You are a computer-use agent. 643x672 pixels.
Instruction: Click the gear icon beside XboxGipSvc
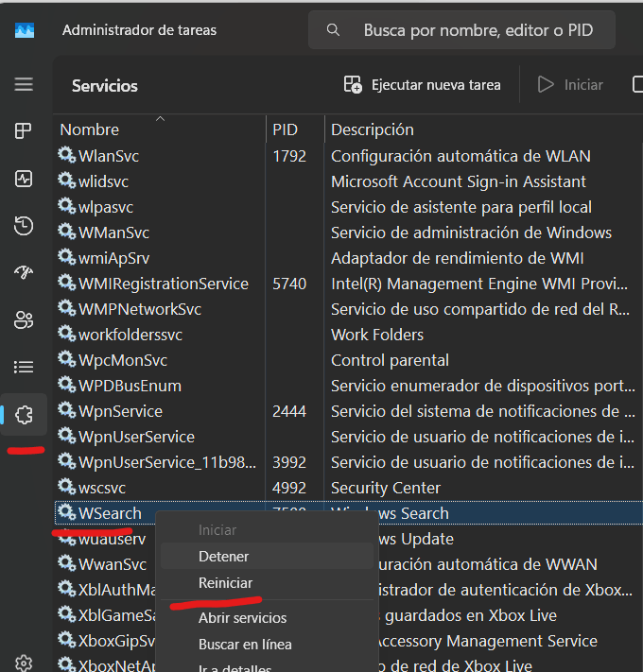click(x=66, y=639)
